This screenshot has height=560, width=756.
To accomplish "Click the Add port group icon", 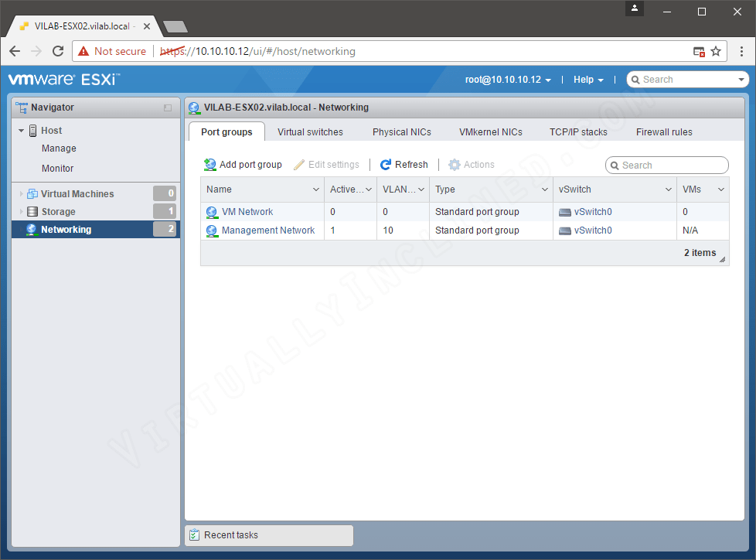I will point(209,164).
